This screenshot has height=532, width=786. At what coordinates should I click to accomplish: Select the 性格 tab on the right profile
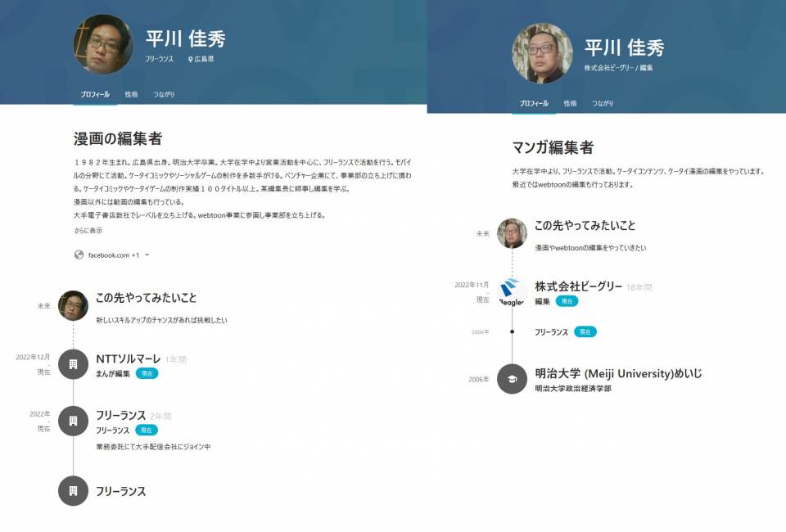(570, 104)
